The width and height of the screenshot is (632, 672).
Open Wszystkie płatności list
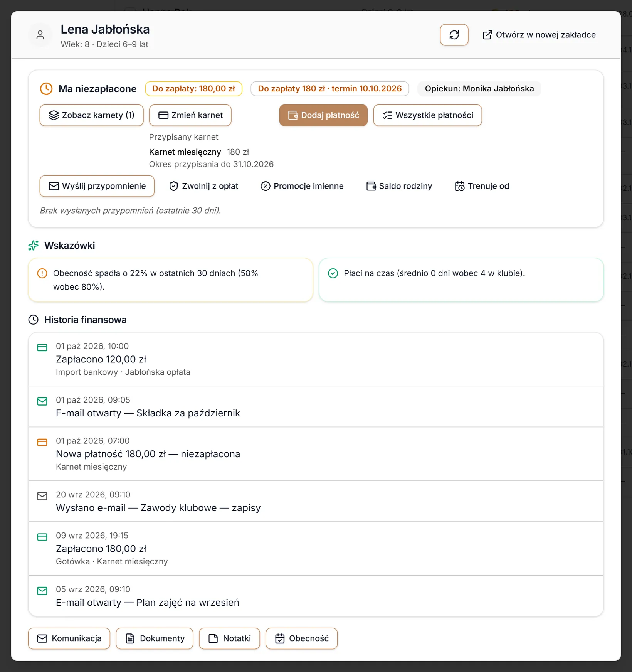(x=427, y=115)
